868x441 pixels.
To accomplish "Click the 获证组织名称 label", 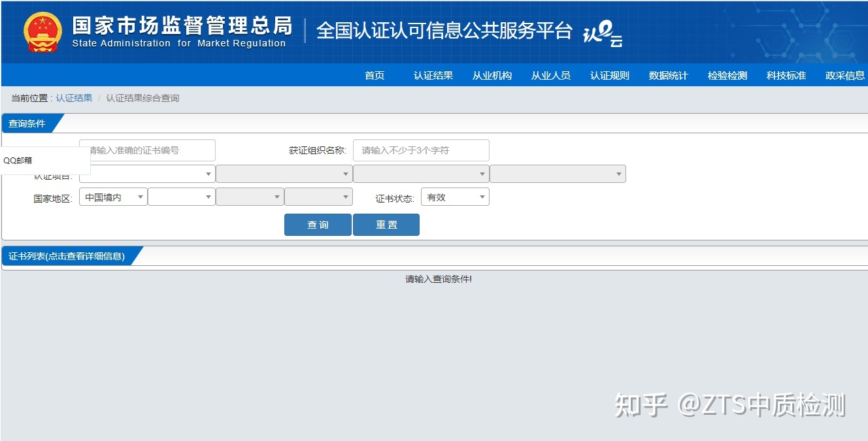I will (318, 151).
